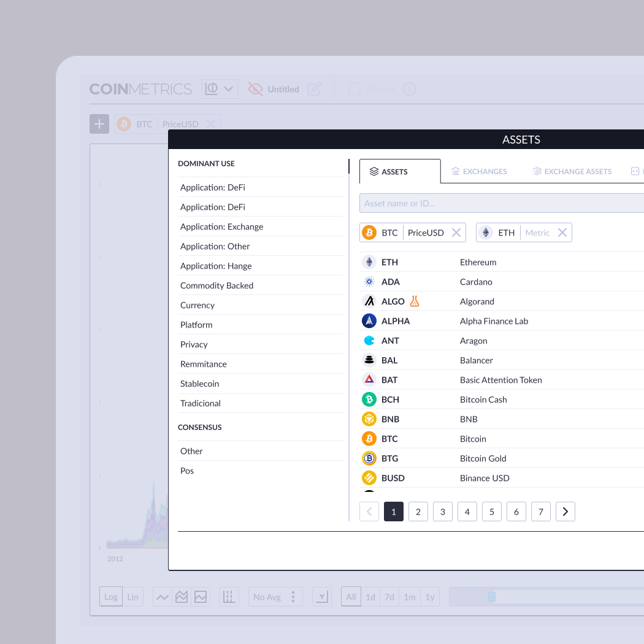
Task: Set time range to All
Action: pyautogui.click(x=351, y=597)
